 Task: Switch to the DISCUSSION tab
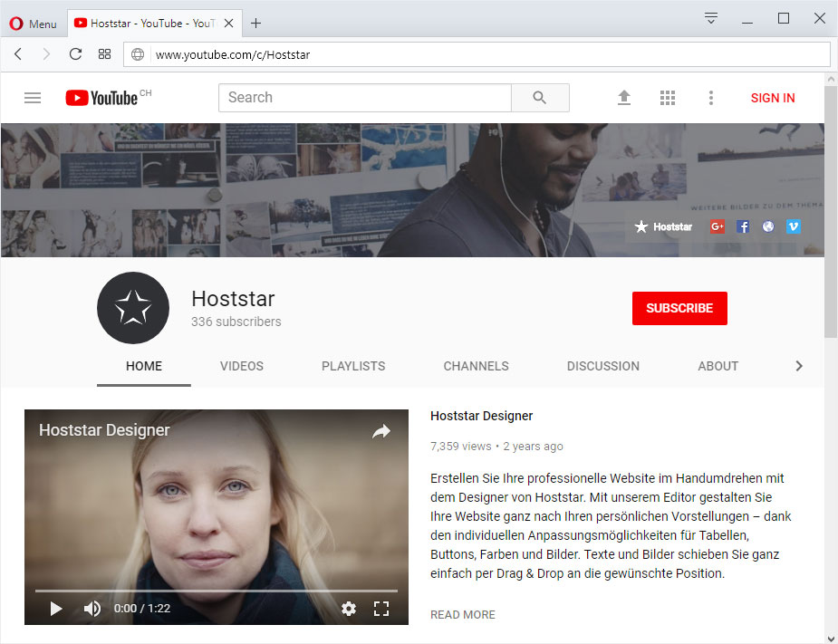tap(602, 366)
